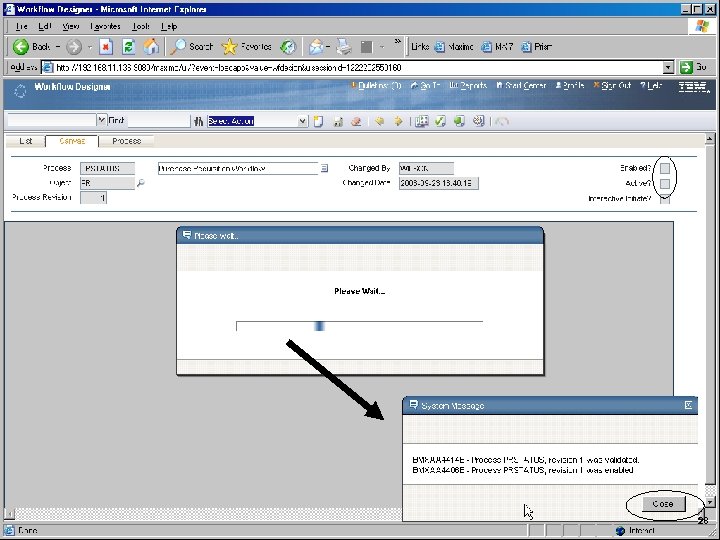This screenshot has height=540, width=720.
Task: Open the Help menu
Action: click(169, 26)
